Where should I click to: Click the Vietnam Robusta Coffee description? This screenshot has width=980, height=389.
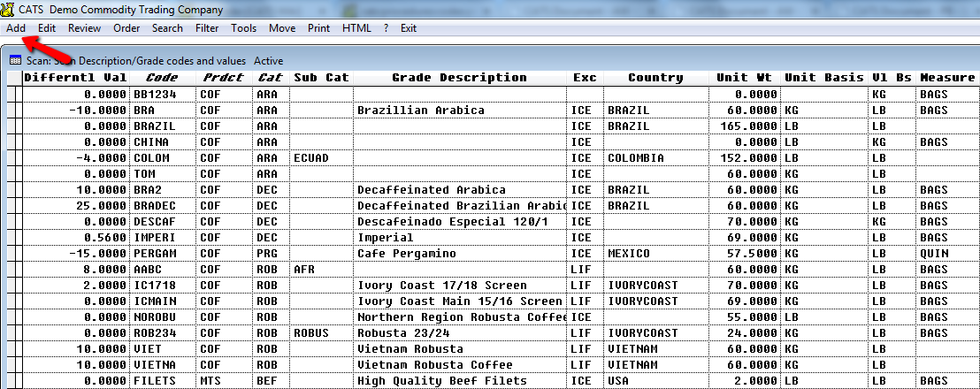435,365
